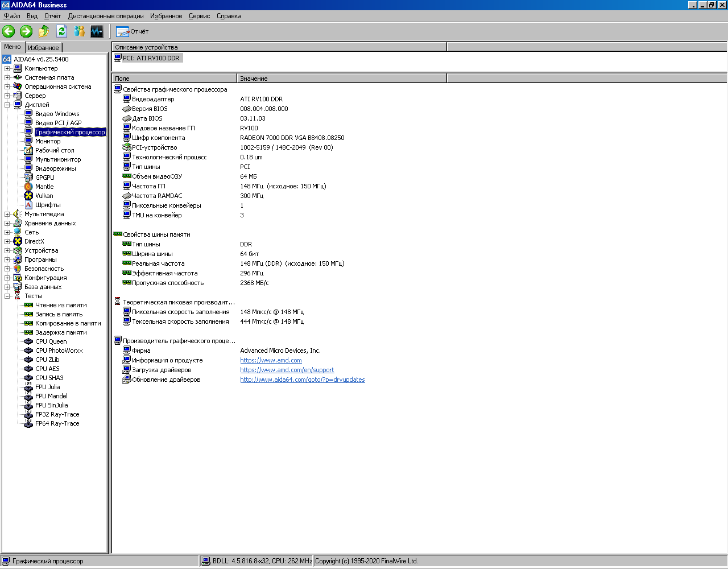Expand the Мультимедиа tree node
This screenshot has width=728, height=569.
point(7,214)
